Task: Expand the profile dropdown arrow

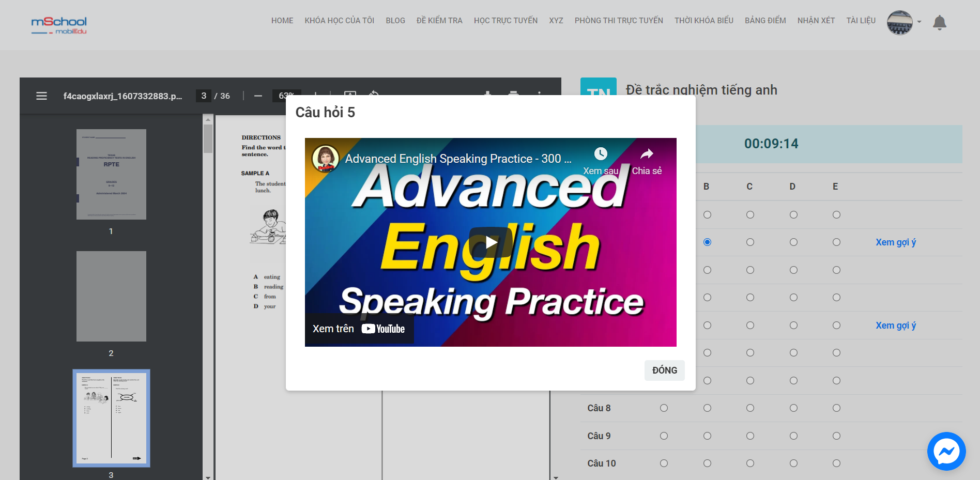Action: click(919, 22)
